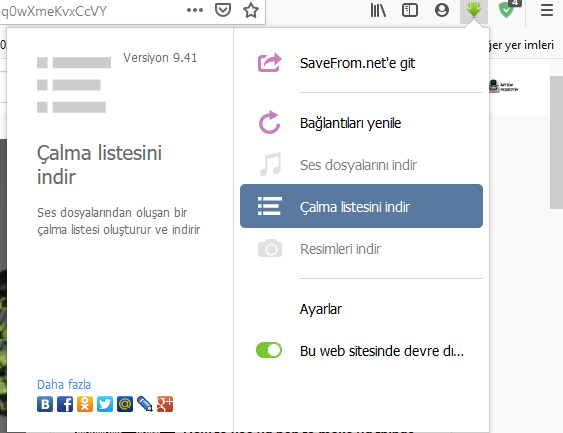Viewport: 563px width, 433px height.
Task: Bookmark this page with star icon
Action: 251,10
